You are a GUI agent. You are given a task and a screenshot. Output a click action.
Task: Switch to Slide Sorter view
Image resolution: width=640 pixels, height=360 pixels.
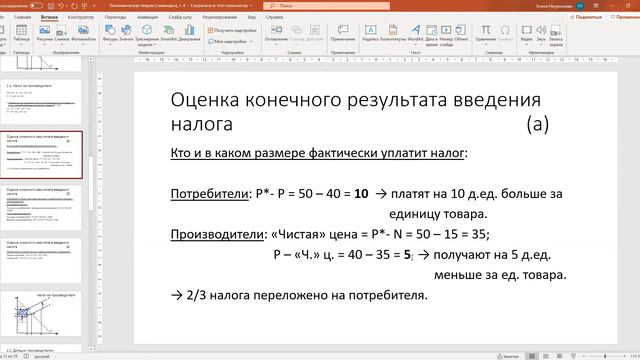coord(546,356)
